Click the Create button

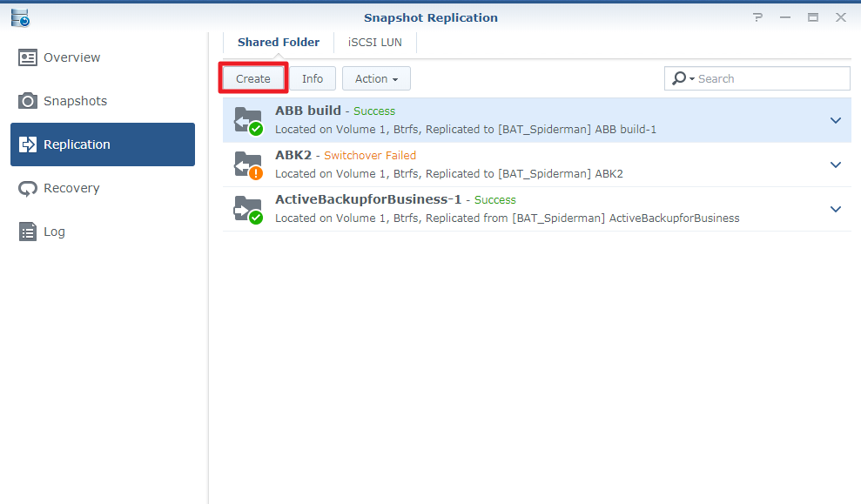(x=253, y=78)
